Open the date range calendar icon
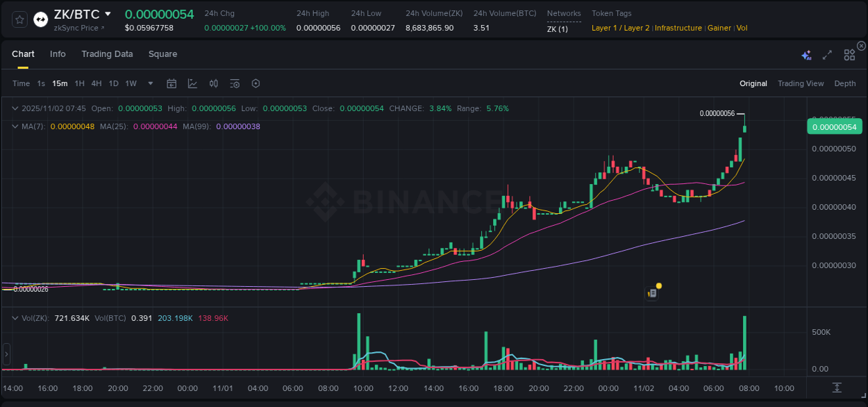This screenshot has width=868, height=407. (172, 83)
